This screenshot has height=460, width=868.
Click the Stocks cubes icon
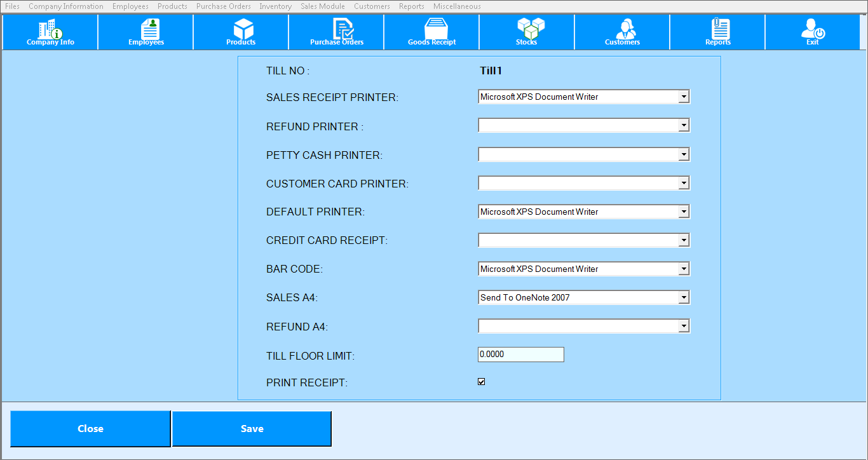click(x=527, y=32)
